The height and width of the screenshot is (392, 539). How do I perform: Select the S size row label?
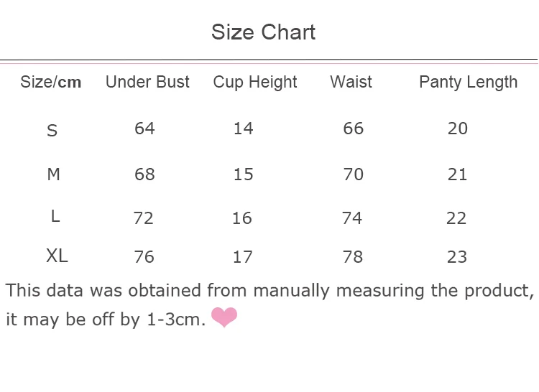click(52, 131)
